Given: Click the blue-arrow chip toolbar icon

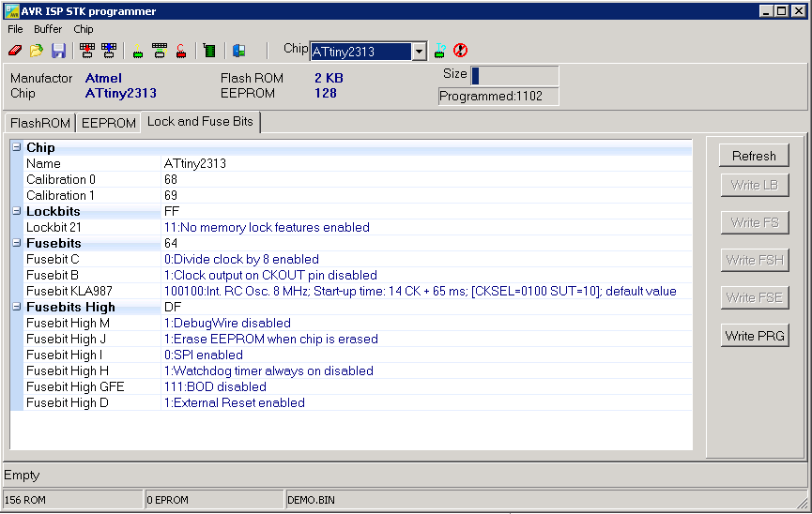Looking at the screenshot, I should point(108,51).
